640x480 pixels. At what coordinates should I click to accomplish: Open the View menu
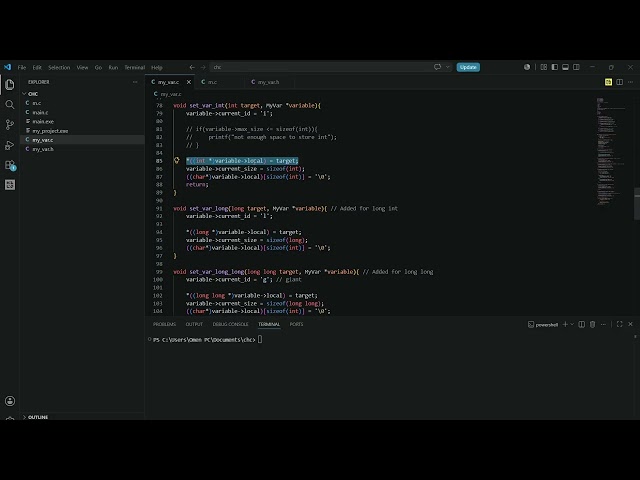82,67
